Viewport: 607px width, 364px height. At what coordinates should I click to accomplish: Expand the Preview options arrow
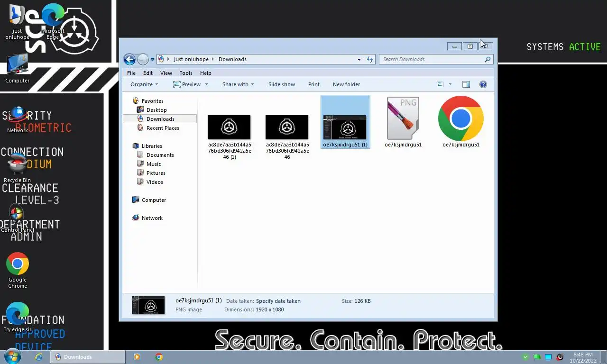tap(206, 84)
